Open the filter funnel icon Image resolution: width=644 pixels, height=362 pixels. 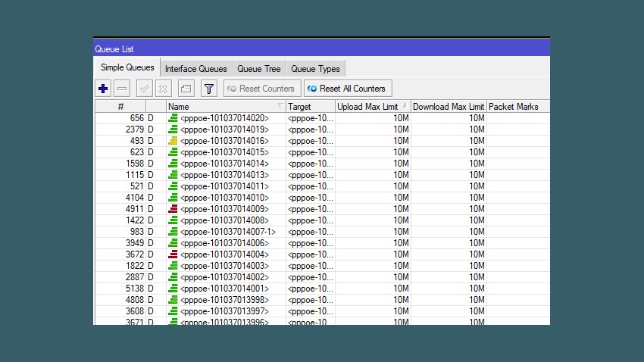click(209, 89)
